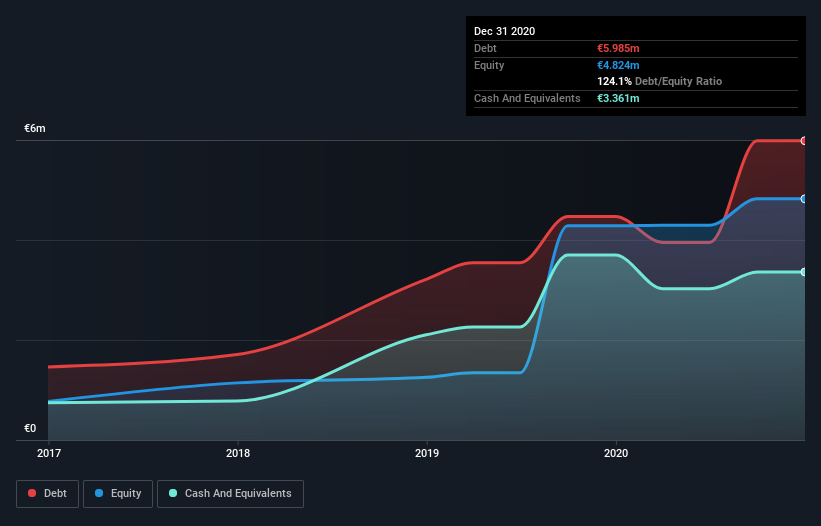This screenshot has height=526, width=821.
Task: Click the Debt label in tooltip
Action: coord(485,48)
